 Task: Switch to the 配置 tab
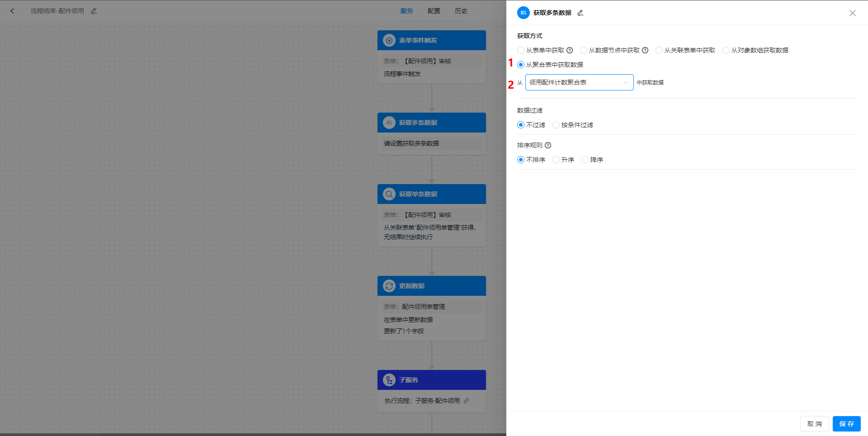434,11
